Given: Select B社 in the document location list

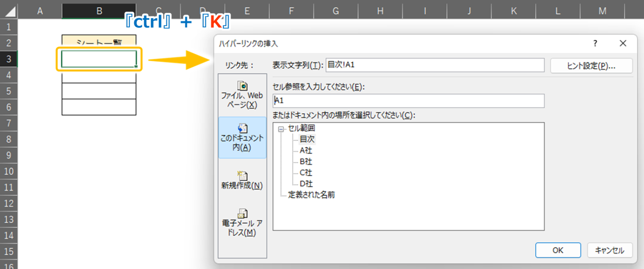Looking at the screenshot, I should [x=306, y=162].
